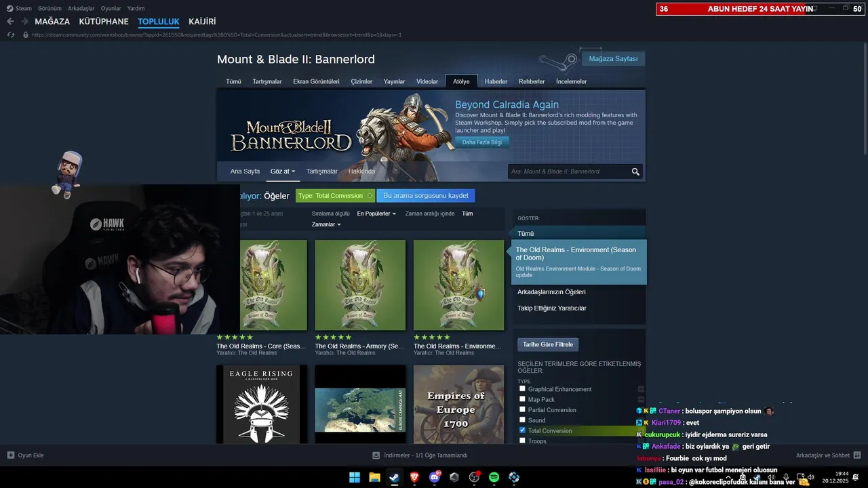Tick the Sound type checkbox
This screenshot has width=868, height=488.
point(522,420)
